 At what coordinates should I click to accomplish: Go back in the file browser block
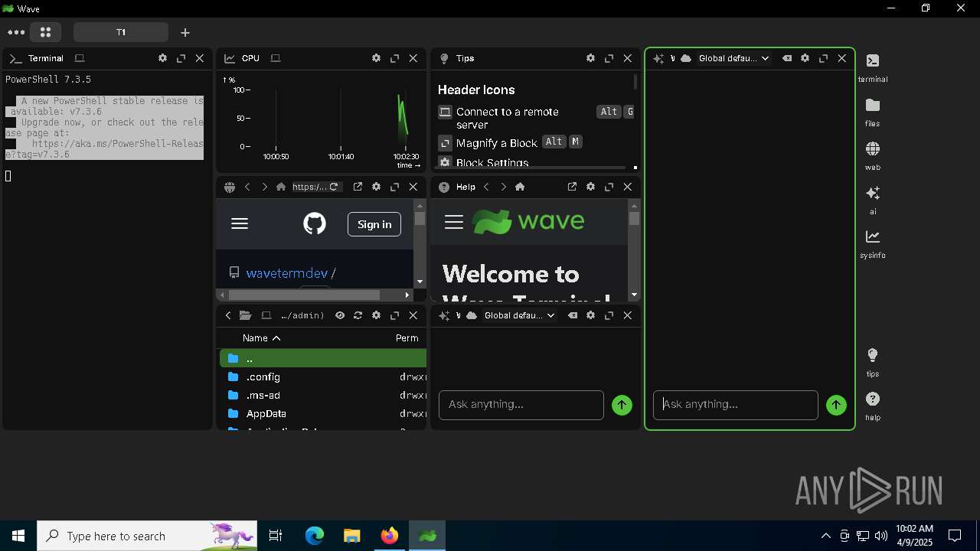227,315
